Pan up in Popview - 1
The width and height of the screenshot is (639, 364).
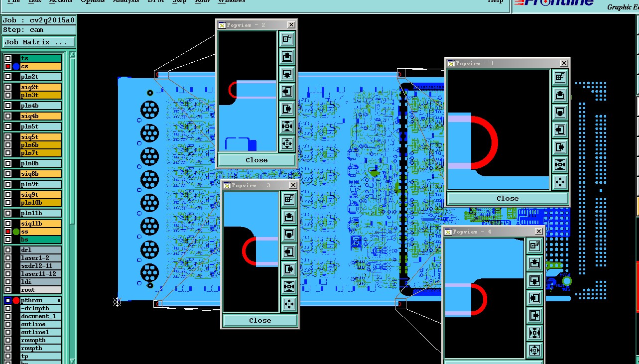click(x=560, y=95)
